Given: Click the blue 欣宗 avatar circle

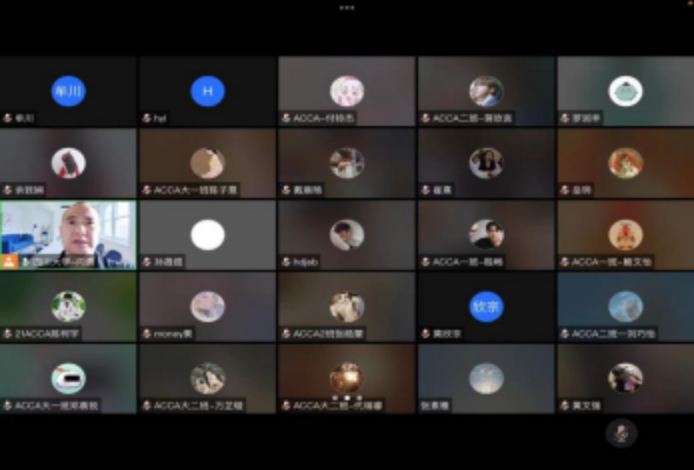Looking at the screenshot, I should point(487,306).
